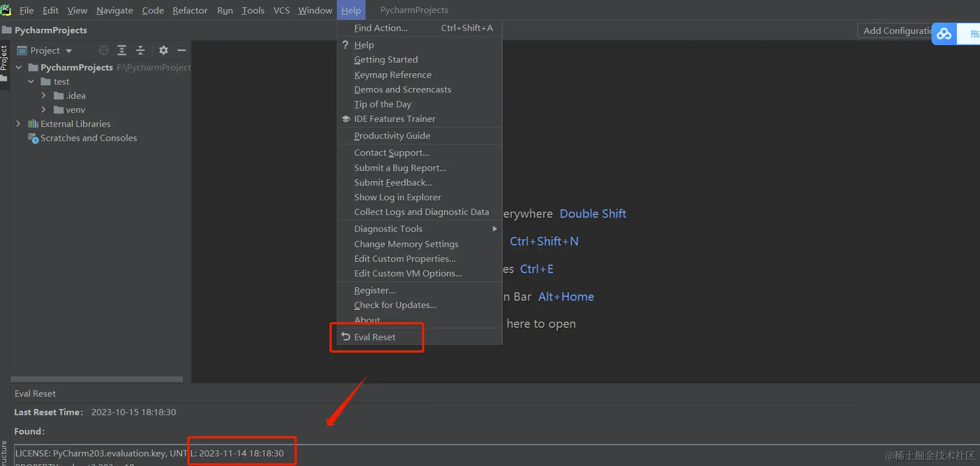Open the Window menu
This screenshot has height=466, width=980.
(x=315, y=10)
